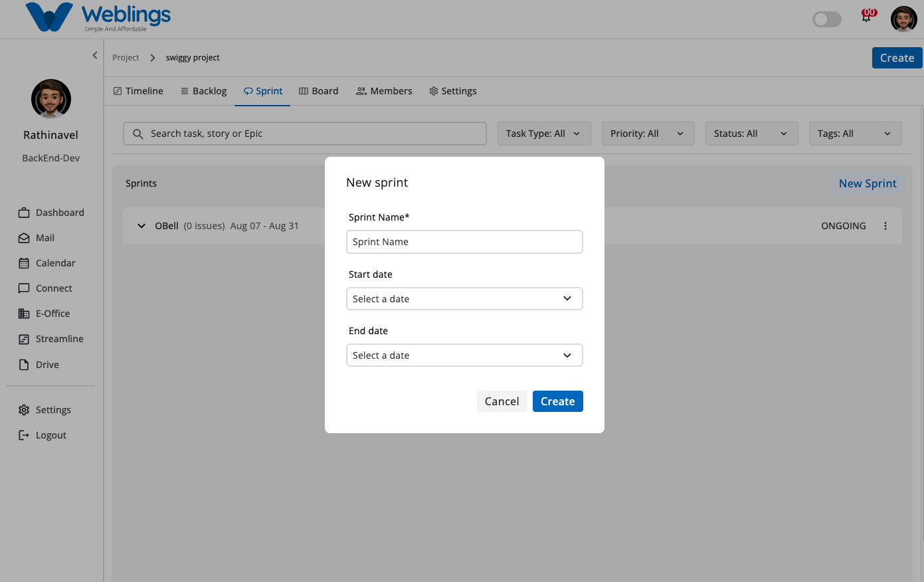924x582 pixels.
Task: Click Create in the New sprint dialog
Action: tap(557, 401)
